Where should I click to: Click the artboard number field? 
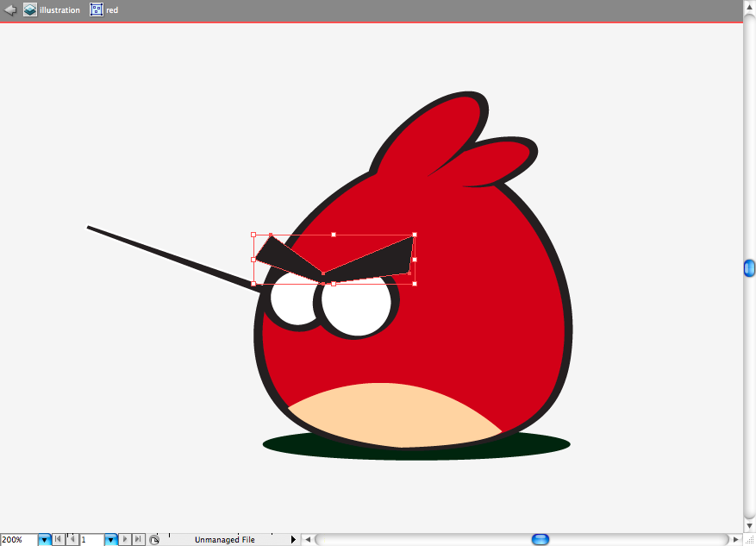pyautogui.click(x=92, y=540)
